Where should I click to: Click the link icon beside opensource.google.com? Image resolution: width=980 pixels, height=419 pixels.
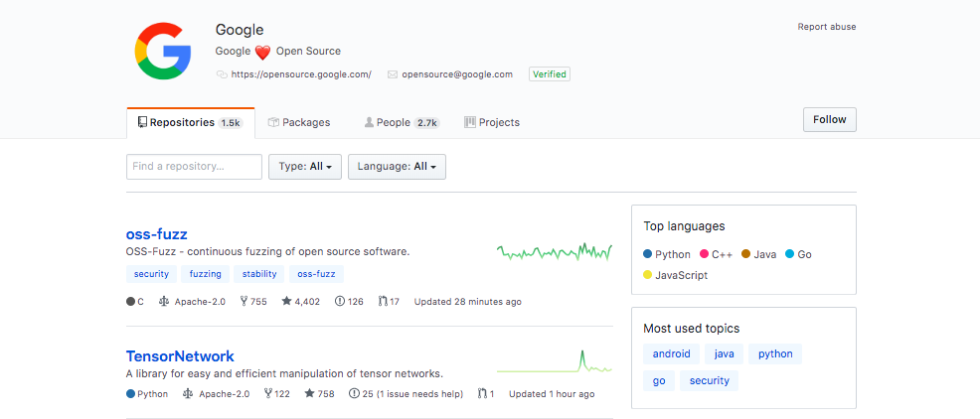pyautogui.click(x=222, y=74)
